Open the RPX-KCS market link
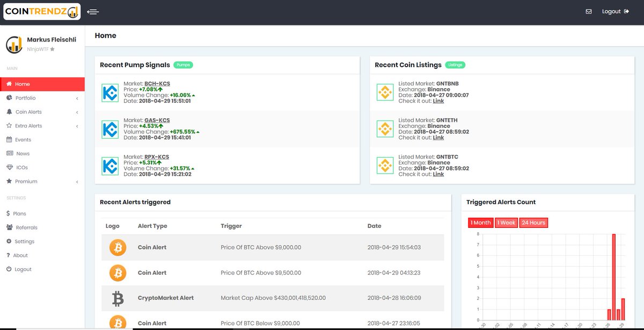The width and height of the screenshot is (644, 330). (x=157, y=157)
